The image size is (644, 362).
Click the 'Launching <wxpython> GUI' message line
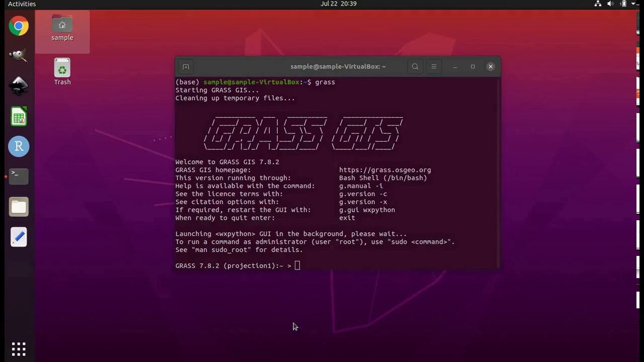[x=291, y=234]
